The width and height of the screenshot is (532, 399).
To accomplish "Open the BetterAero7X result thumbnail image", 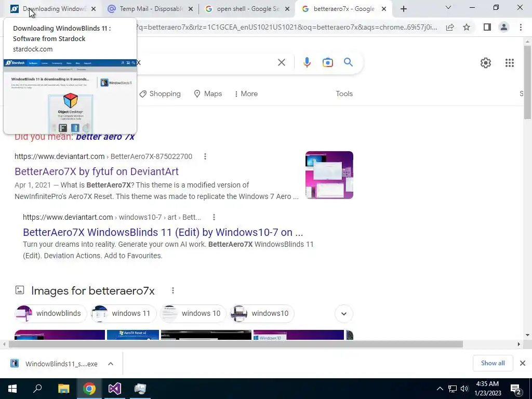I will 329,175.
